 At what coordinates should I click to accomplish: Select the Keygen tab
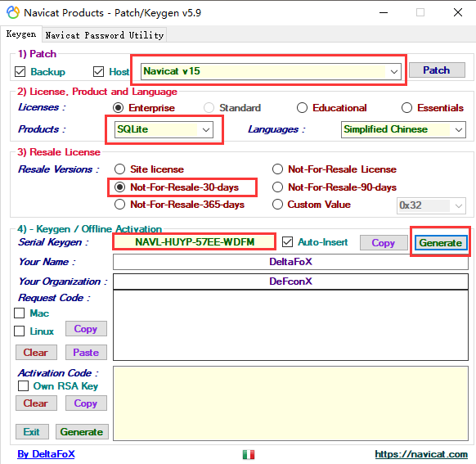pyautogui.click(x=21, y=34)
